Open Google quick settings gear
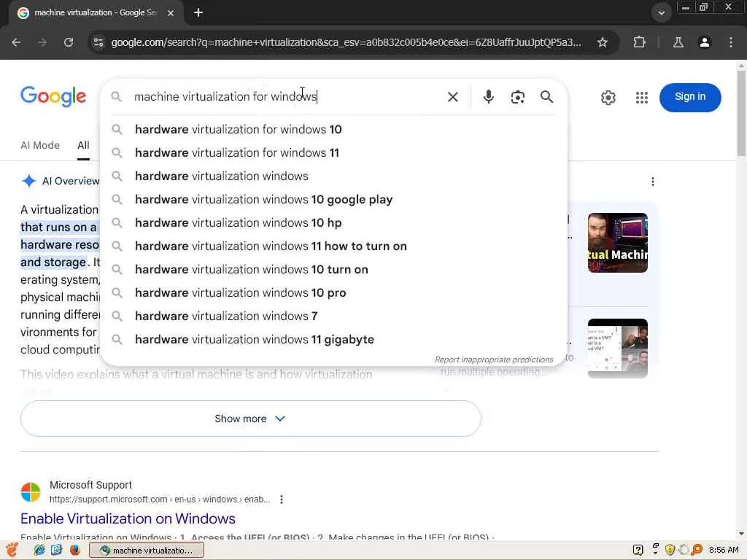 pos(608,98)
